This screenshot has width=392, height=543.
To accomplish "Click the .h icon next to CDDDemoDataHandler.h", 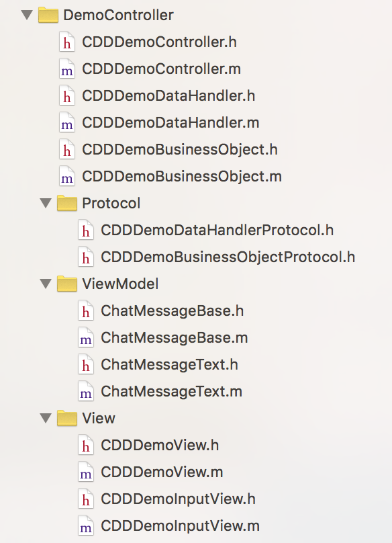I will point(66,95).
